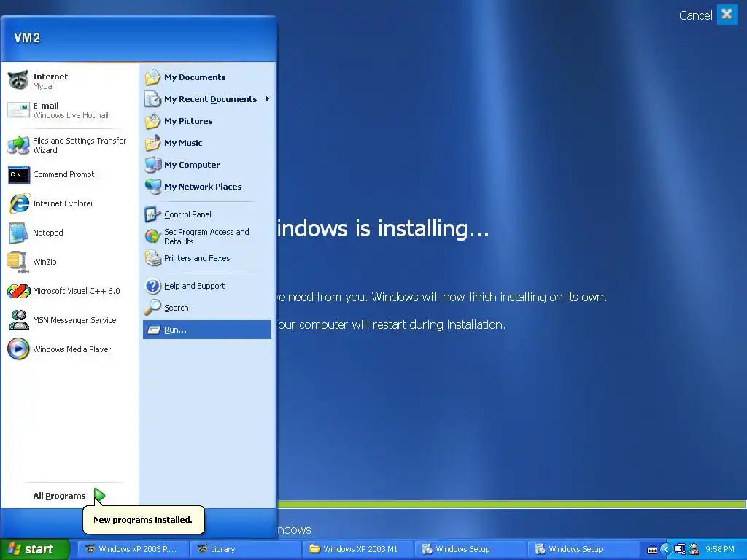
Task: Switch to Library taskbar button
Action: 245,549
